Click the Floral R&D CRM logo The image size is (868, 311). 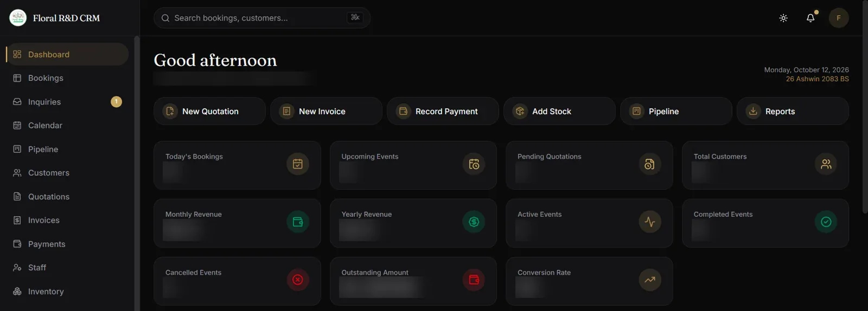(18, 18)
